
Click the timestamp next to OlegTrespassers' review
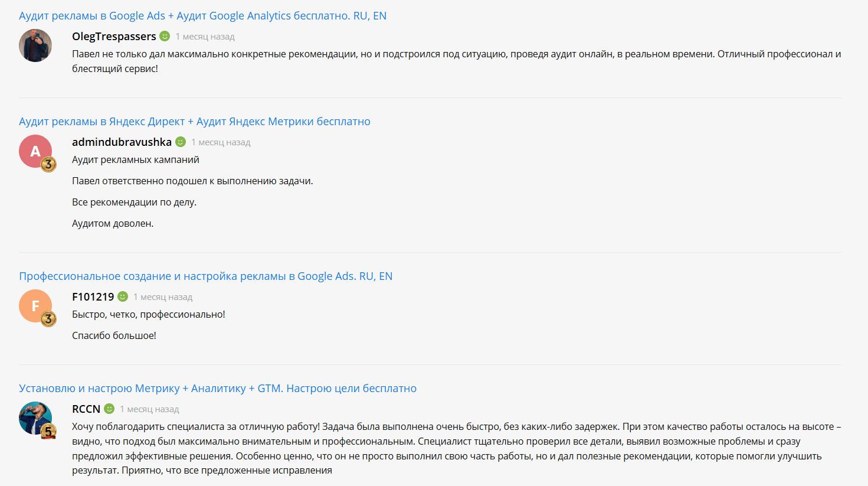(x=205, y=37)
